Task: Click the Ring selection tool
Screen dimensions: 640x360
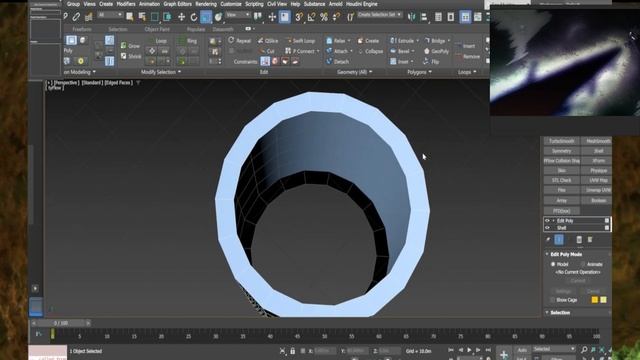Action: [x=187, y=41]
